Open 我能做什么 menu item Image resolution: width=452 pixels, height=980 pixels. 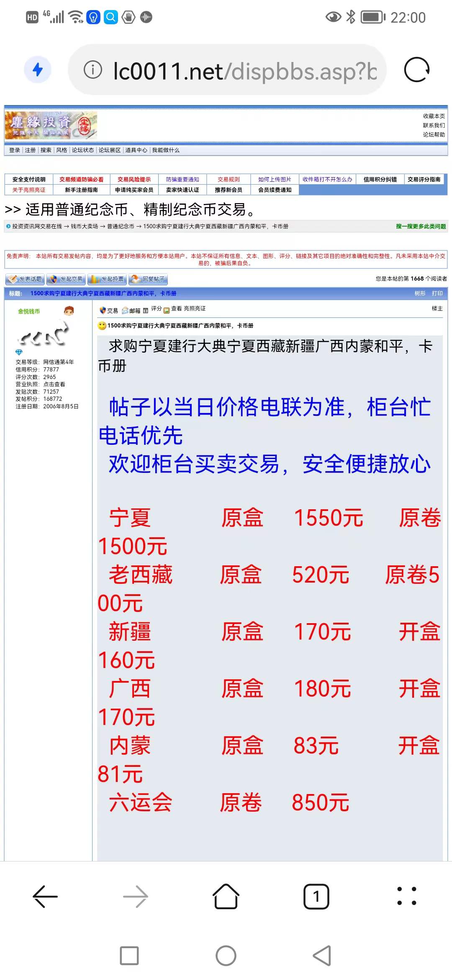tap(166, 150)
